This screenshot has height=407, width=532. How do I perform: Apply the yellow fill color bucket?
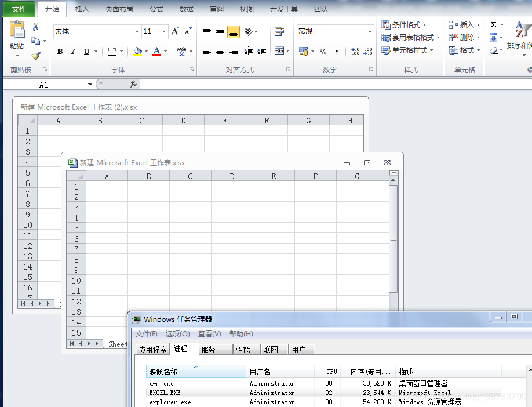137,51
